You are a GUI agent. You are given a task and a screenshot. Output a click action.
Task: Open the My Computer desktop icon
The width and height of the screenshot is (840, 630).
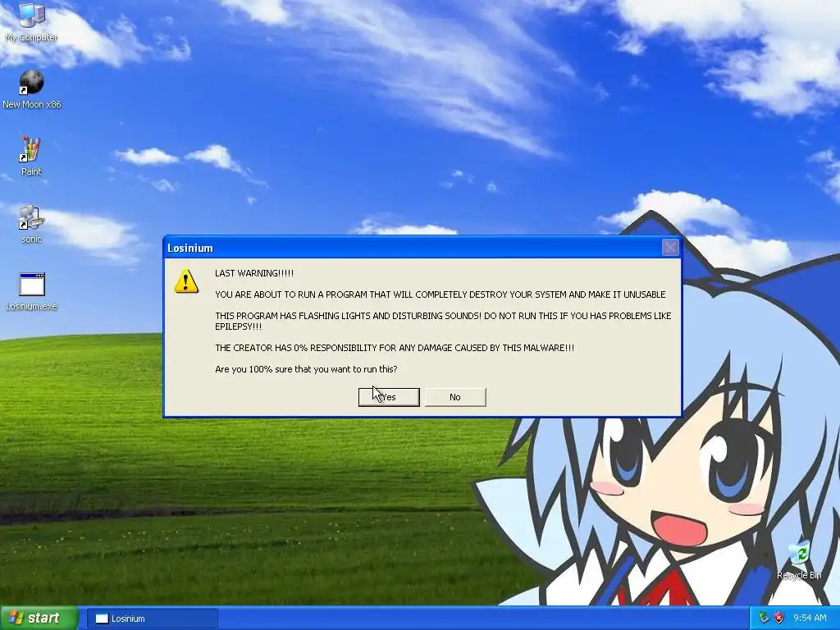pos(31,21)
